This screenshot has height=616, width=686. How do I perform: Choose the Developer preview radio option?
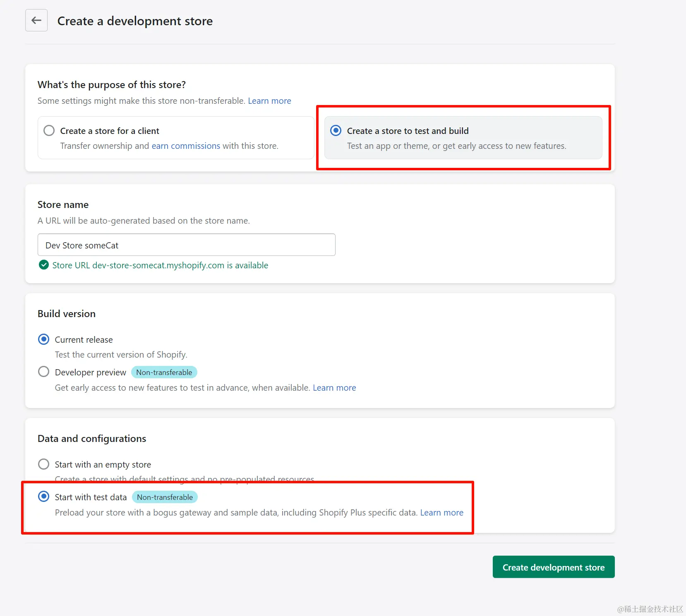(x=43, y=372)
